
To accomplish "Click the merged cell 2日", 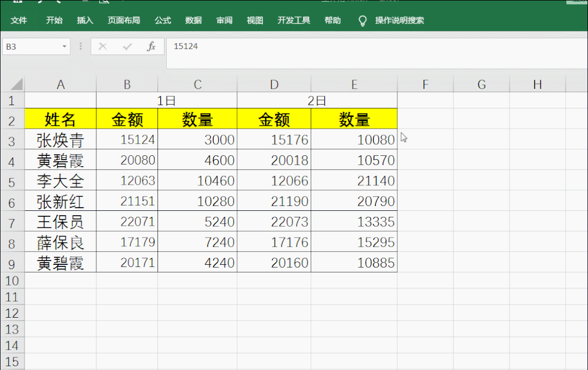I will click(x=317, y=100).
